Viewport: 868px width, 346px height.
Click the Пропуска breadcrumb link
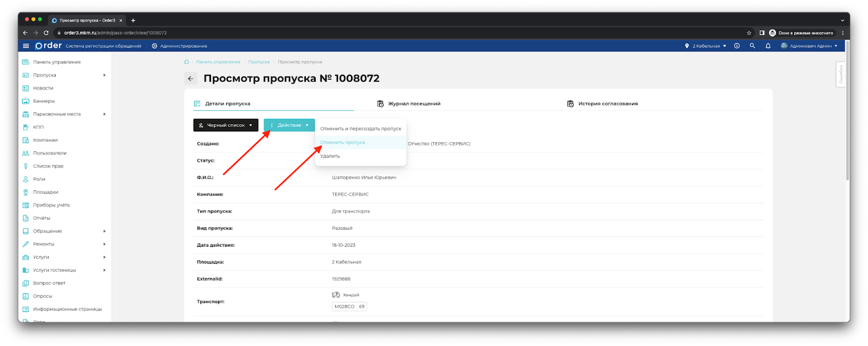(259, 62)
